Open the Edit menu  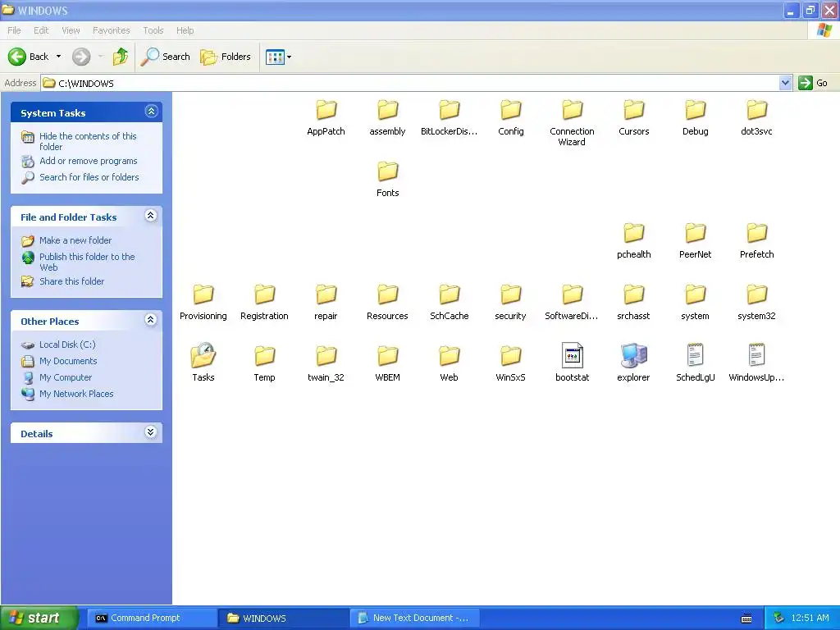pyautogui.click(x=41, y=30)
